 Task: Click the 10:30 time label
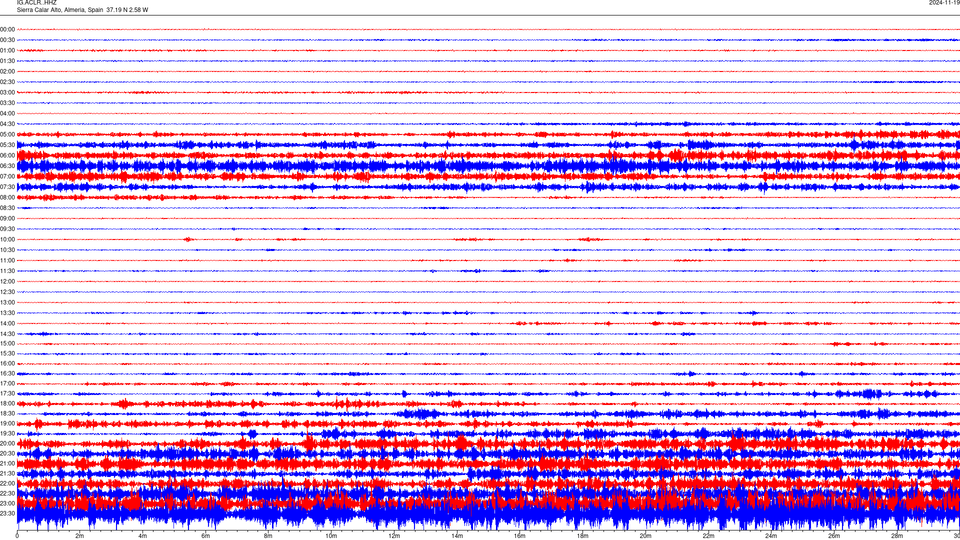(7, 250)
